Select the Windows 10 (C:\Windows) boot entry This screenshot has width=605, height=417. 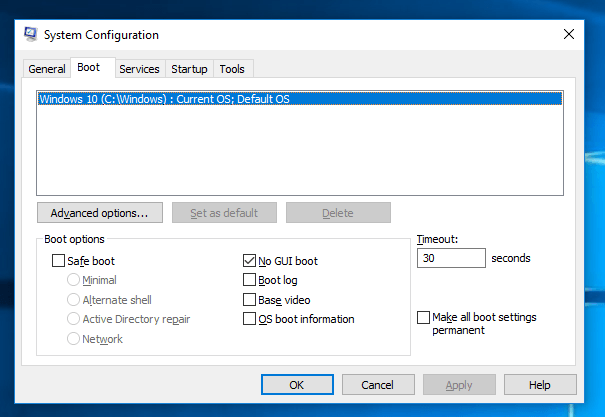(x=300, y=99)
